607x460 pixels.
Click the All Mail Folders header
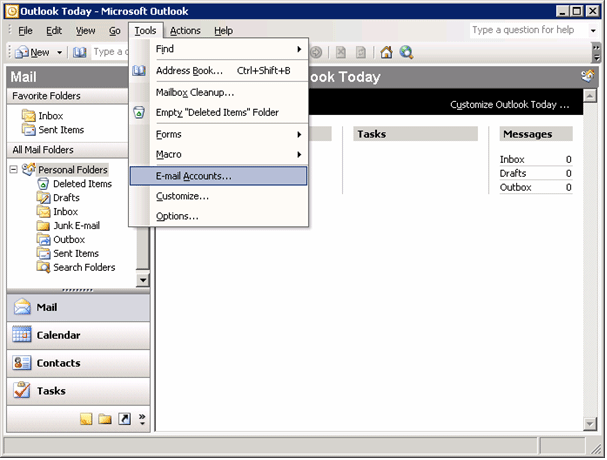(68, 150)
